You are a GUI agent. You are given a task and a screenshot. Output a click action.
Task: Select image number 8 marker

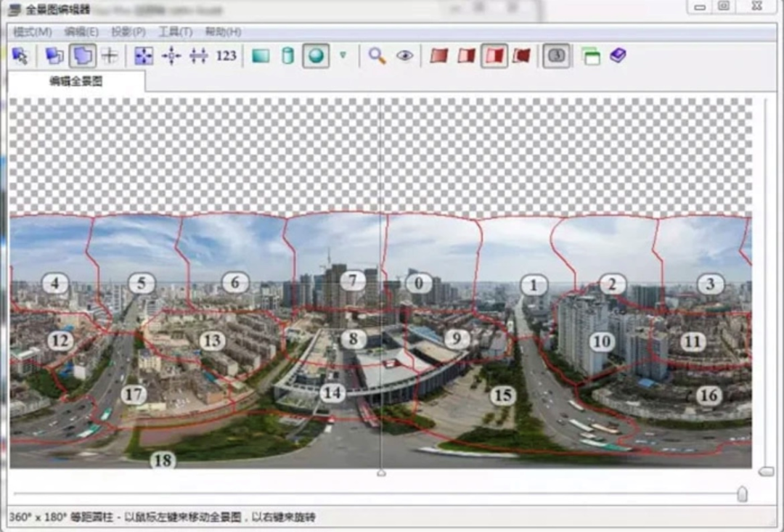click(353, 339)
